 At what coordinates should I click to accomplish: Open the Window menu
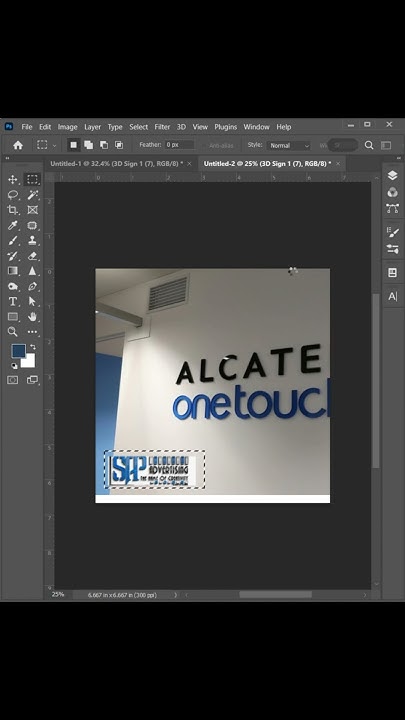pos(256,127)
